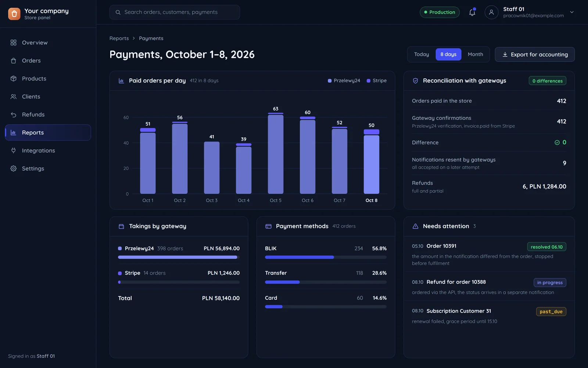The width and height of the screenshot is (588, 368).
Task: Click the Reports breadcrumb link
Action: (119, 38)
